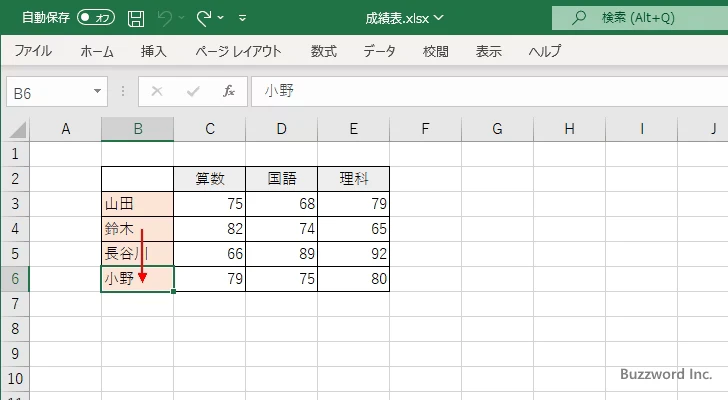Click the Save floppy disk icon
This screenshot has height=400, width=728.
click(x=136, y=18)
